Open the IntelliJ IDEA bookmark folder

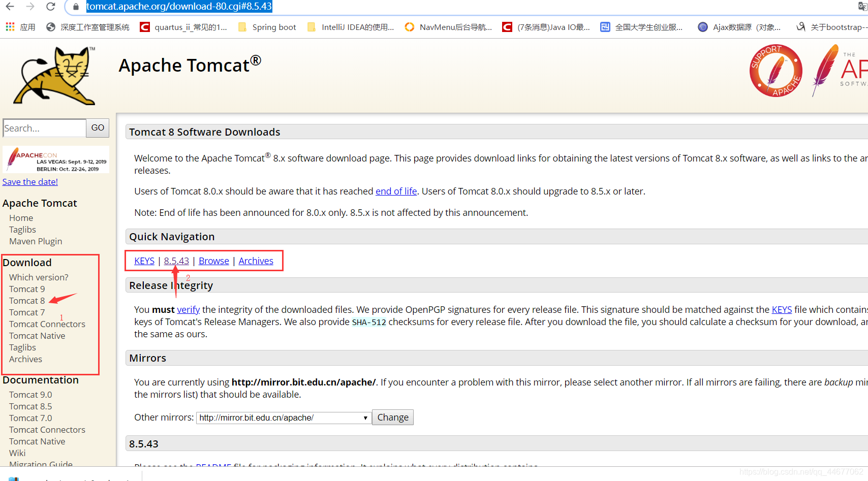tap(351, 27)
